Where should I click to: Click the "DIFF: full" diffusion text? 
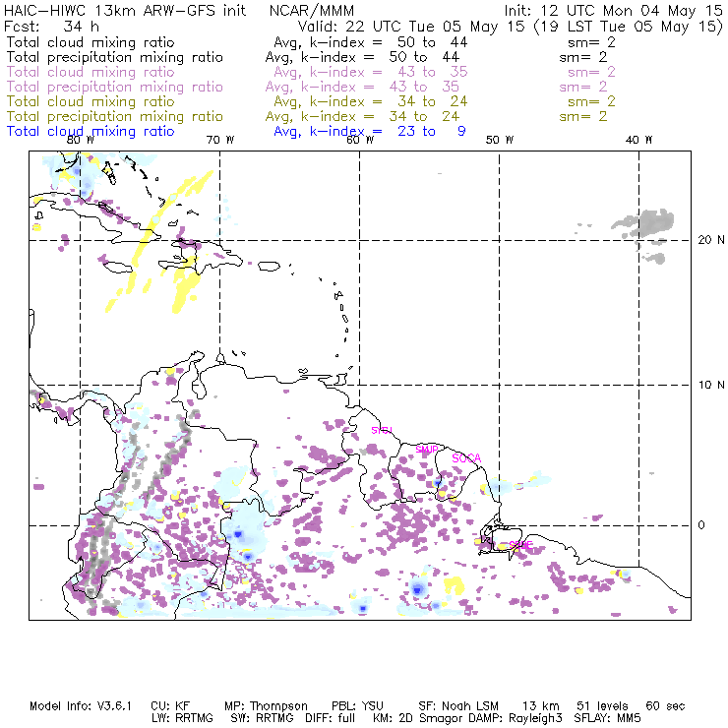(331, 718)
